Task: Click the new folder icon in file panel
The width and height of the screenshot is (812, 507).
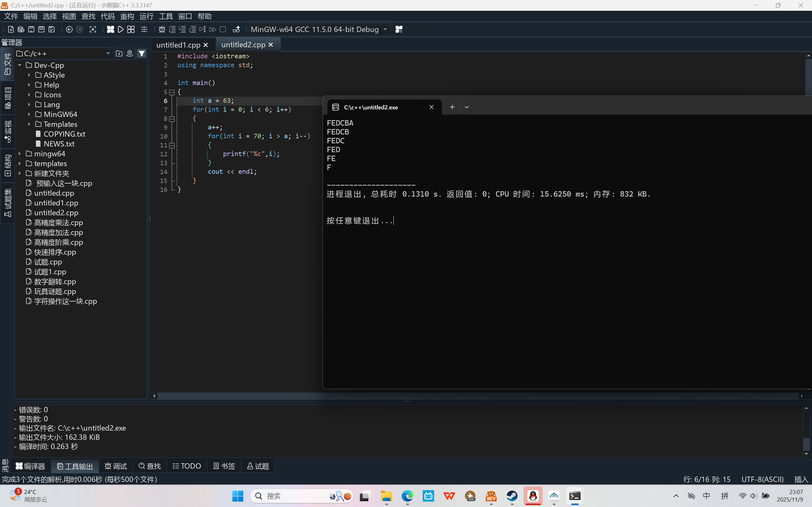Action: (119, 53)
